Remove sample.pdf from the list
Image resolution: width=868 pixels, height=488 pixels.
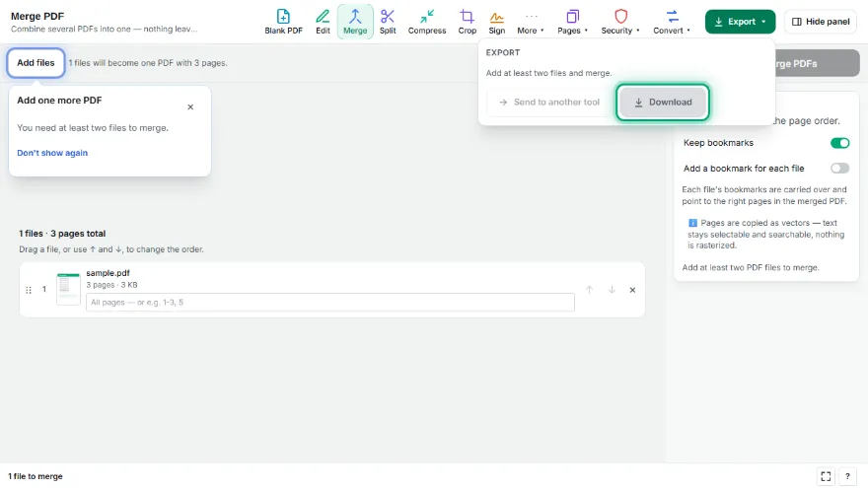632,290
